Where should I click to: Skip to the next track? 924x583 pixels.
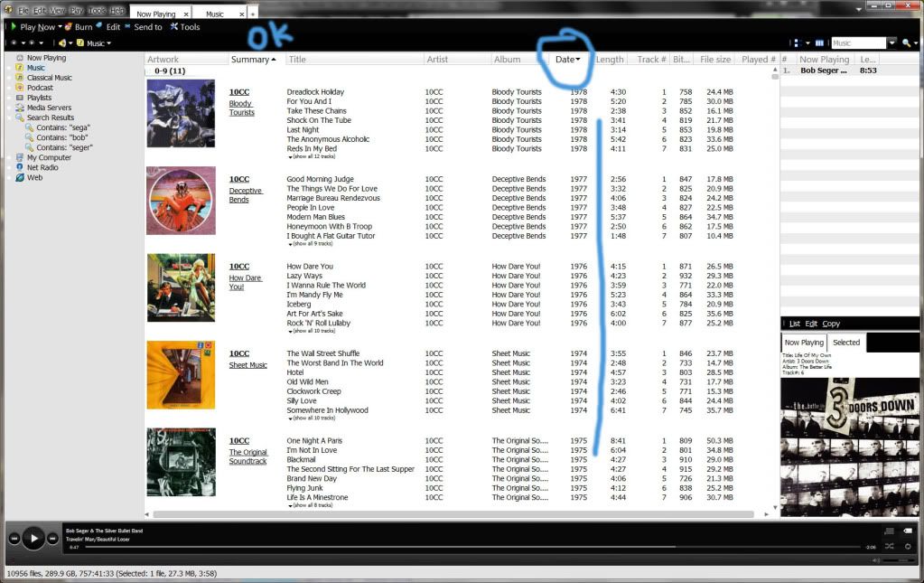pyautogui.click(x=52, y=539)
